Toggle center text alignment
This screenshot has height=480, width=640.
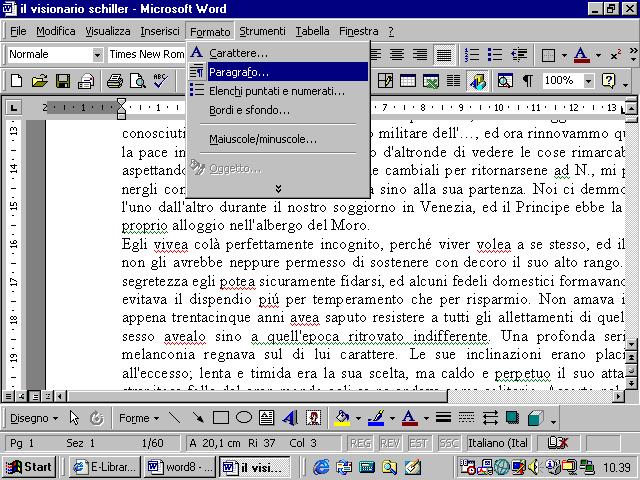pyautogui.click(x=397, y=54)
